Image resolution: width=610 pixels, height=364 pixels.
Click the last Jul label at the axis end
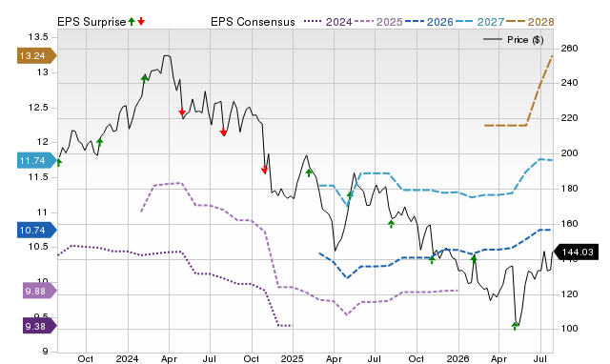coord(539,358)
